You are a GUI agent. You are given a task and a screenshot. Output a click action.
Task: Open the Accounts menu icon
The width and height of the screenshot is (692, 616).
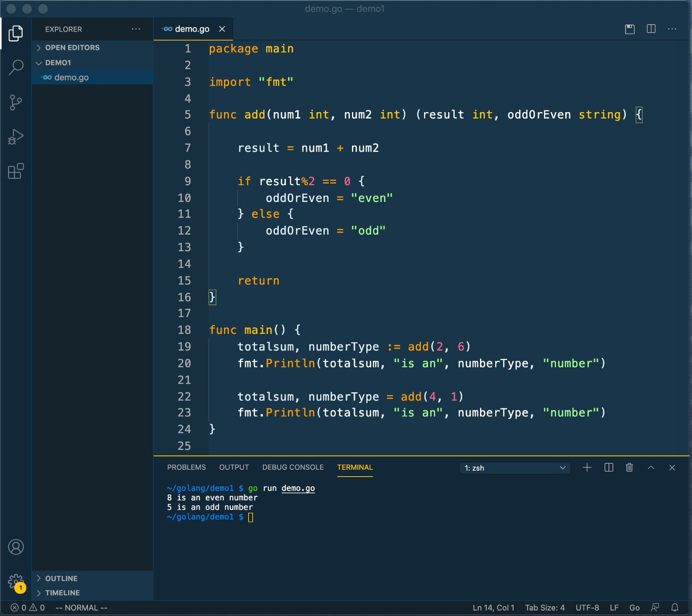pos(16,547)
